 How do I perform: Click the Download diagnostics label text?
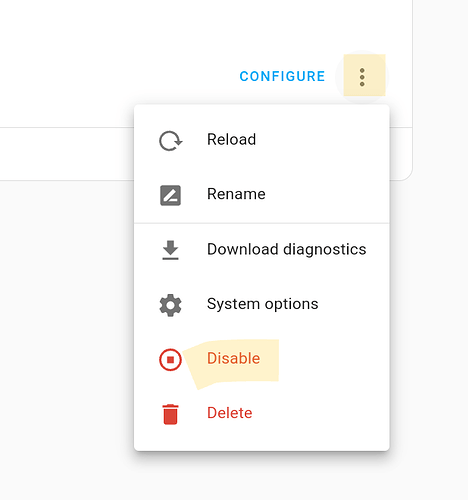coord(287,249)
